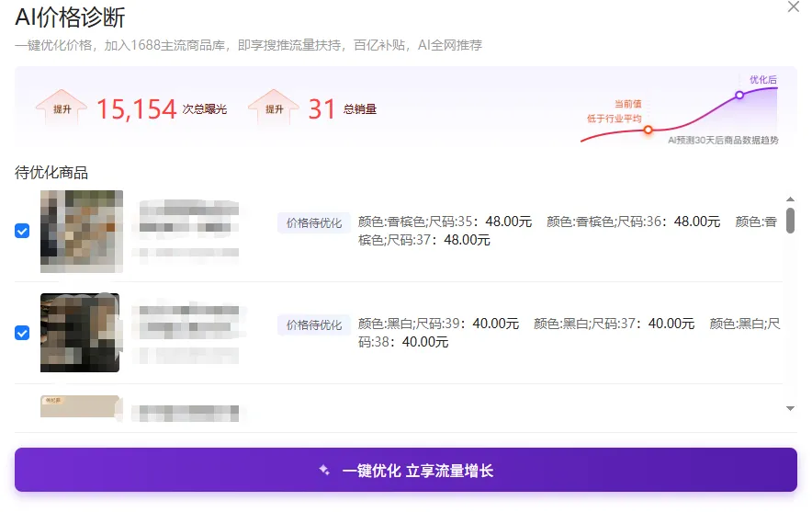
Task: Open the third partially visible product thumbnail
Action: pyautogui.click(x=80, y=406)
